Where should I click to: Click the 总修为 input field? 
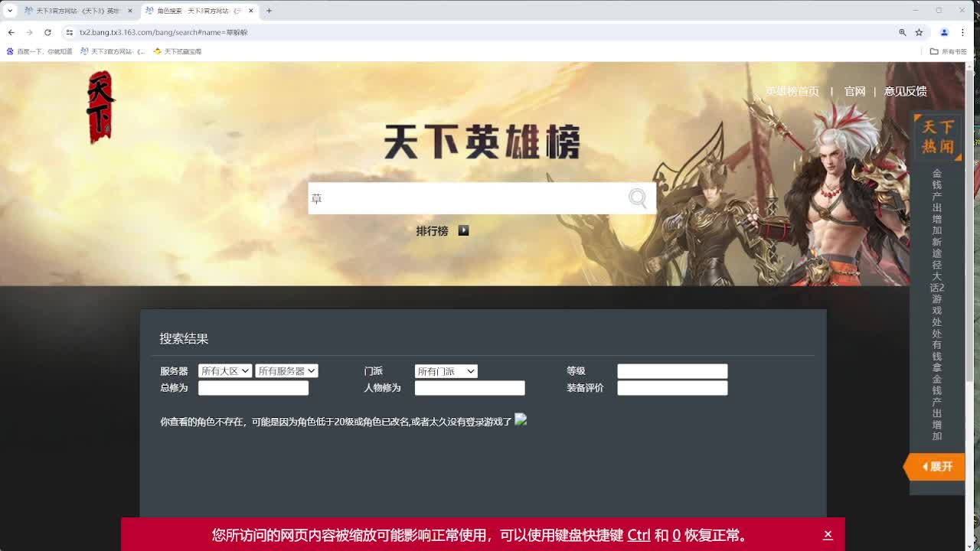point(253,388)
